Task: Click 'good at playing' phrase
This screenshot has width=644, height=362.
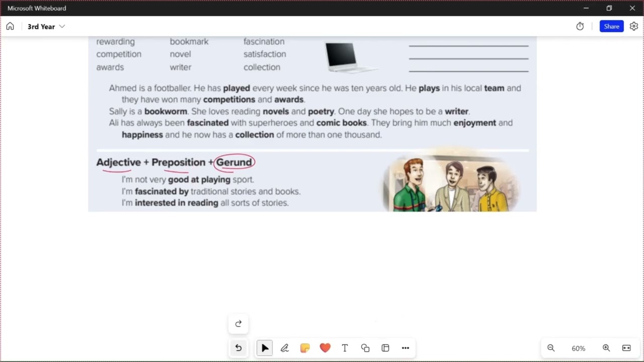Action: pos(199,179)
